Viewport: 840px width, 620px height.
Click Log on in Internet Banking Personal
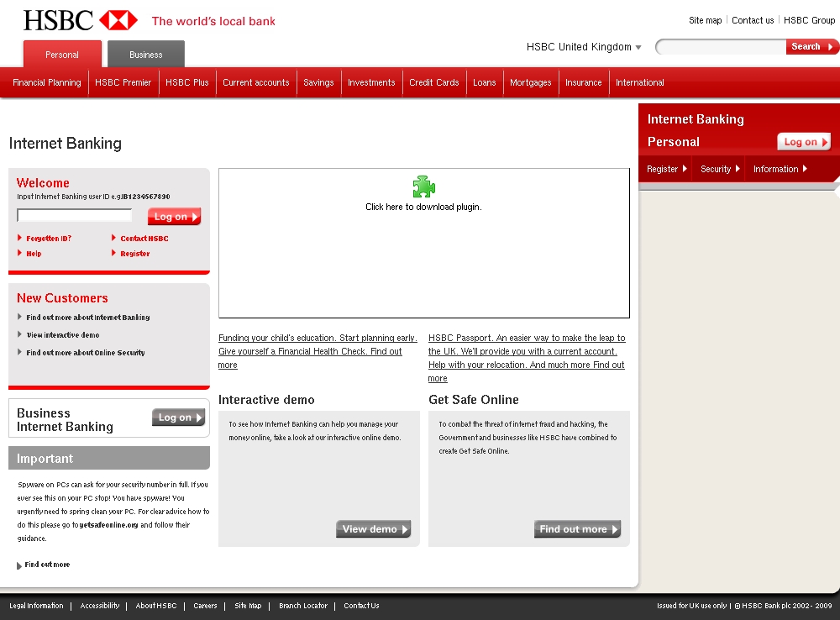pyautogui.click(x=803, y=142)
